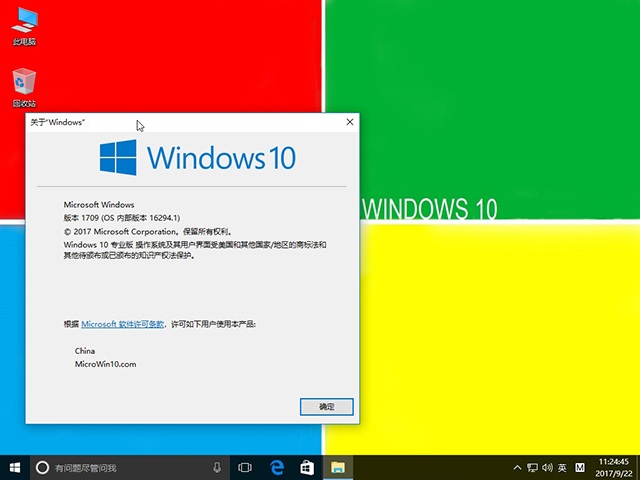This screenshot has height=480, width=640.
Task: Click the dialog title 关于"Windows"
Action: (x=58, y=122)
